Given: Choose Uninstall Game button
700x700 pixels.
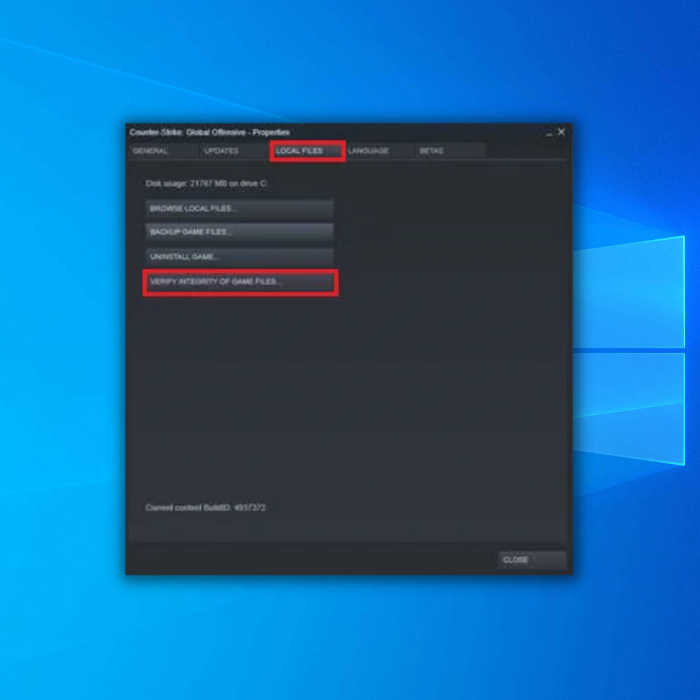Looking at the screenshot, I should click(x=239, y=257).
